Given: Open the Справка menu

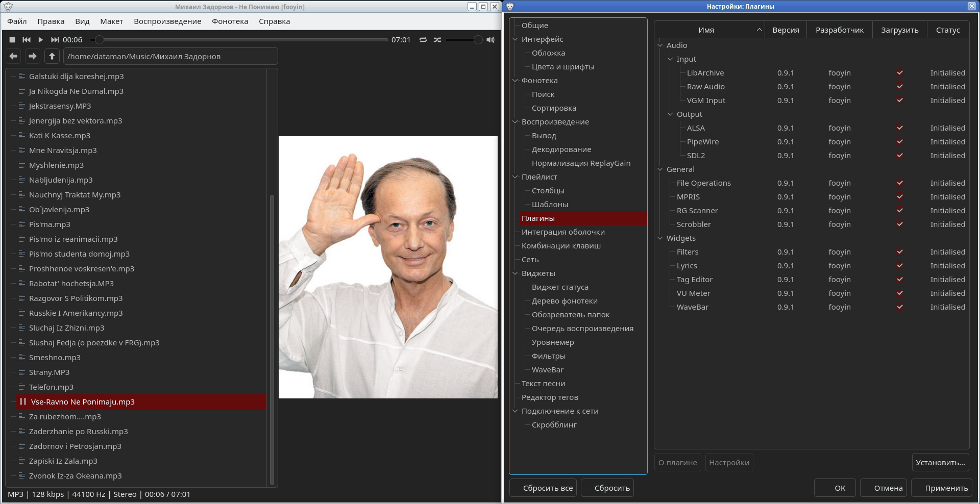Looking at the screenshot, I should tap(275, 21).
